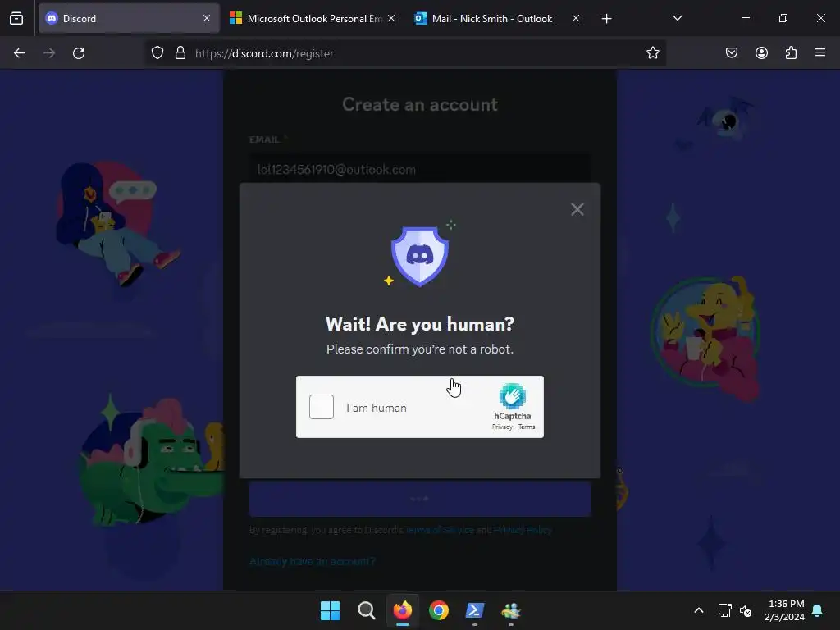The image size is (840, 630).
Task: Close the Microsoft Outlook Personal Email tab
Action: click(x=391, y=18)
